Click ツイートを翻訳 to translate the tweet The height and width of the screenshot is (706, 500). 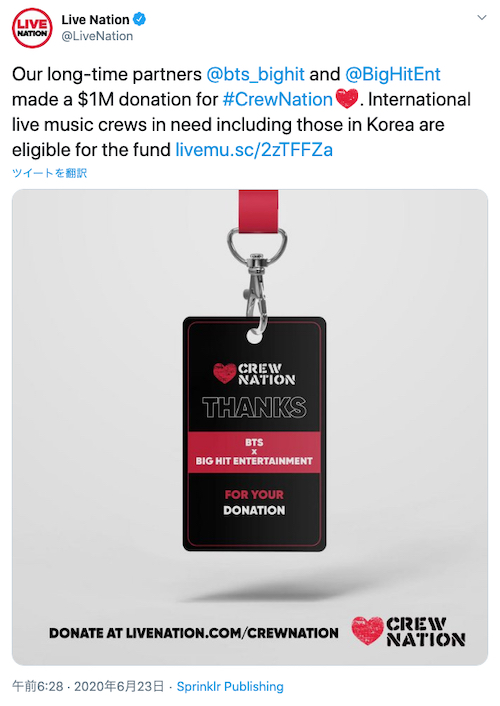tap(50, 173)
